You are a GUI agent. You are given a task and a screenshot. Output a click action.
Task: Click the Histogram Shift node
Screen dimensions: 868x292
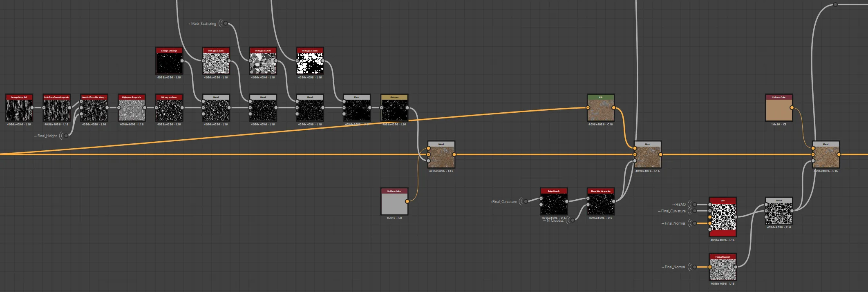click(263, 61)
